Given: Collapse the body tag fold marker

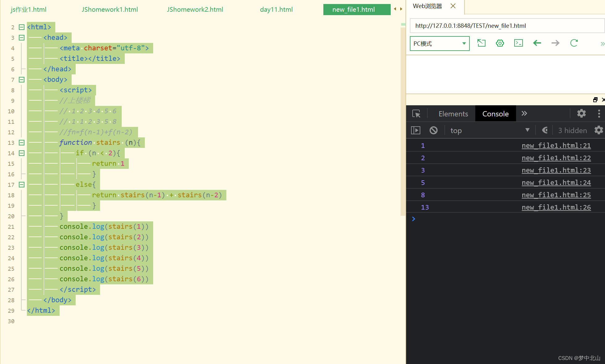Looking at the screenshot, I should pyautogui.click(x=22, y=80).
